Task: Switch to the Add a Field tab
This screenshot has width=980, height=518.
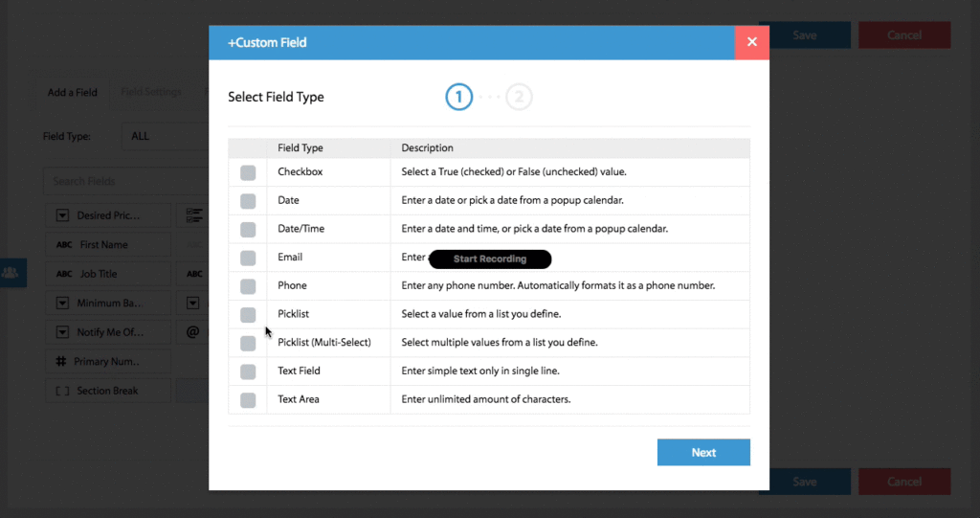Action: (73, 93)
